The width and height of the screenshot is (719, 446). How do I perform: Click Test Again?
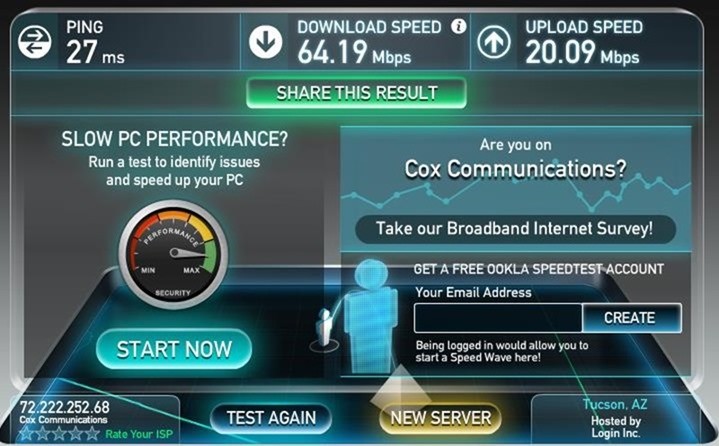pyautogui.click(x=271, y=418)
